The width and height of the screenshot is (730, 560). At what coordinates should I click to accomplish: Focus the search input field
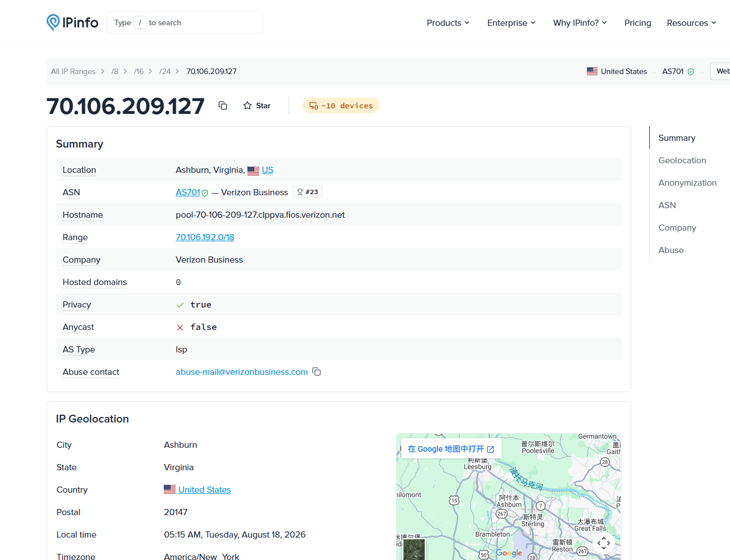pyautogui.click(x=185, y=22)
